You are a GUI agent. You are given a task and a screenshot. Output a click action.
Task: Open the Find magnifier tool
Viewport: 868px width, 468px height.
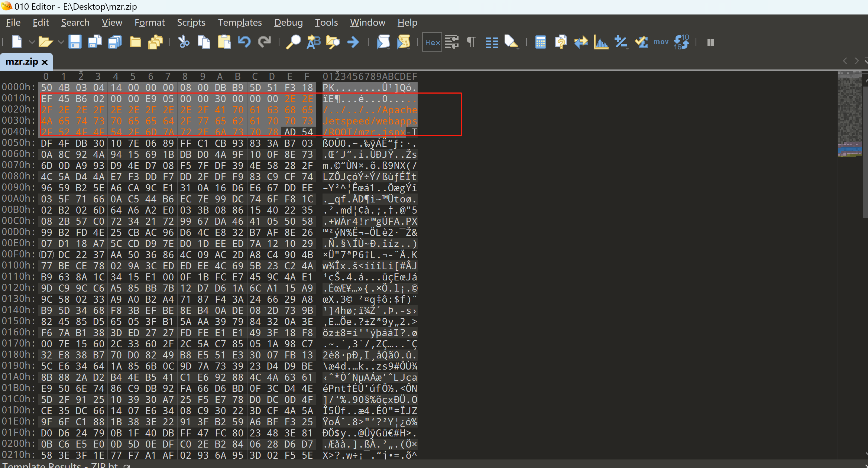[x=293, y=42]
